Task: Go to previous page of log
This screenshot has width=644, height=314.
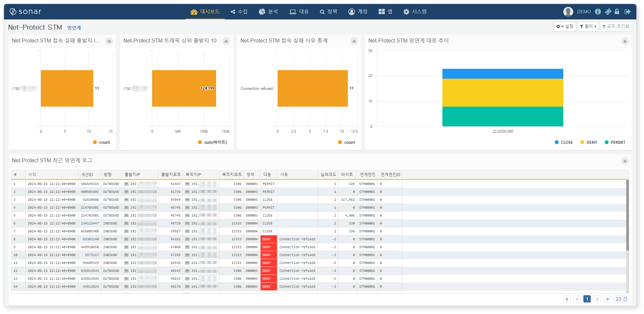Action: pyautogui.click(x=577, y=299)
